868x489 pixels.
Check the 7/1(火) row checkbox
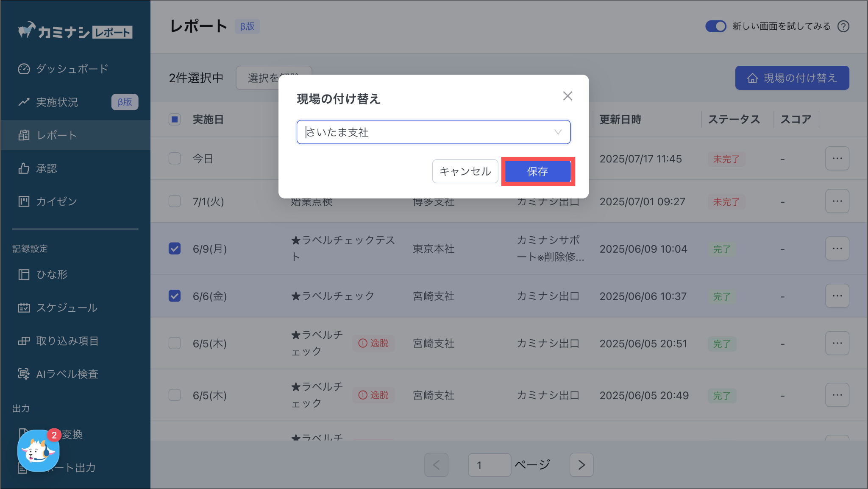pos(175,201)
